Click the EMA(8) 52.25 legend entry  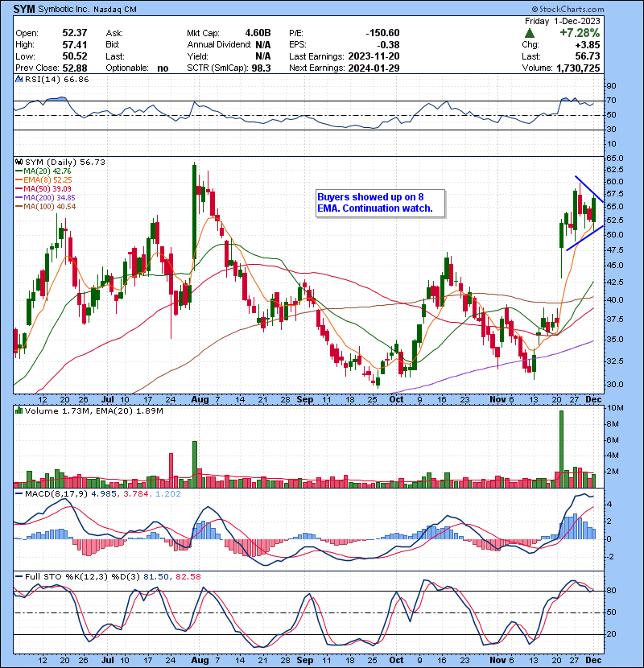pyautogui.click(x=44, y=180)
